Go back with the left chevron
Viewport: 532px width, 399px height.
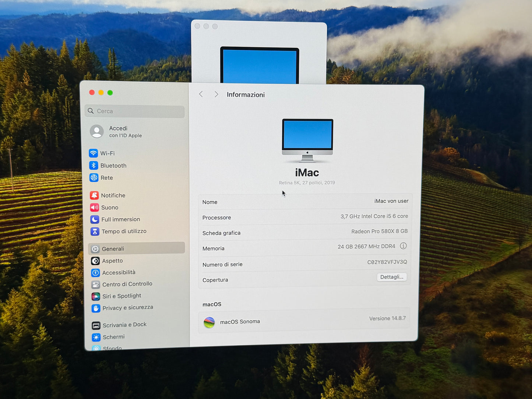201,94
